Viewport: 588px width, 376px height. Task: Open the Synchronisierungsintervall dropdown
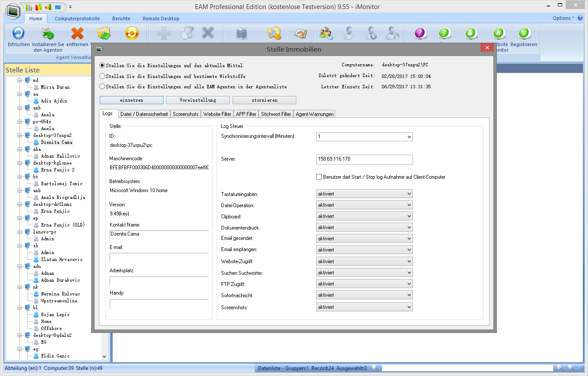pos(364,137)
